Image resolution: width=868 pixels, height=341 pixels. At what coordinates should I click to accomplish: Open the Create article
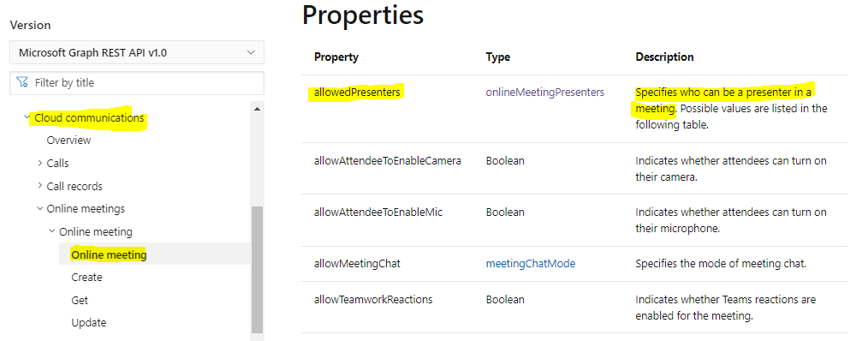point(87,278)
